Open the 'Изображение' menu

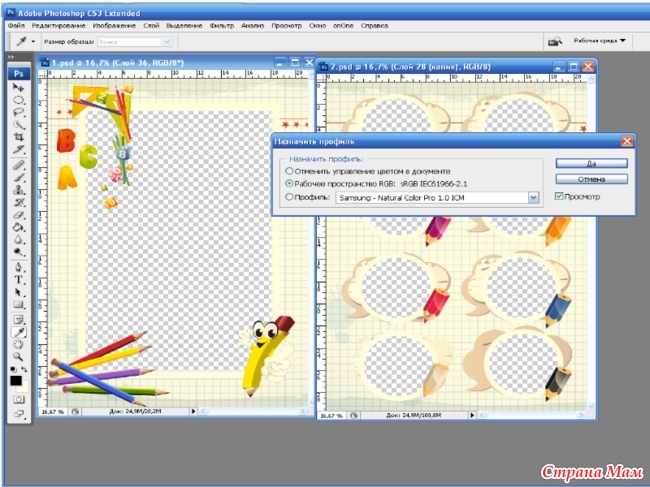click(115, 23)
